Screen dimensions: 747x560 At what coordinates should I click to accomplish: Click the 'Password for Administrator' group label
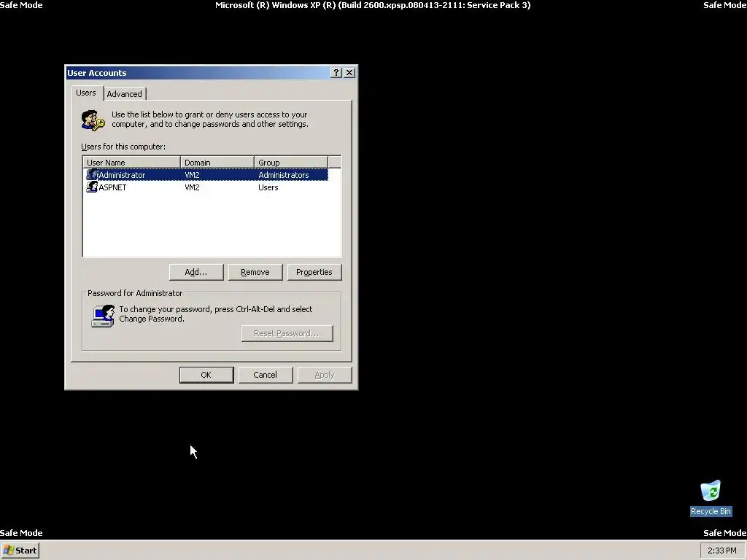pos(135,293)
